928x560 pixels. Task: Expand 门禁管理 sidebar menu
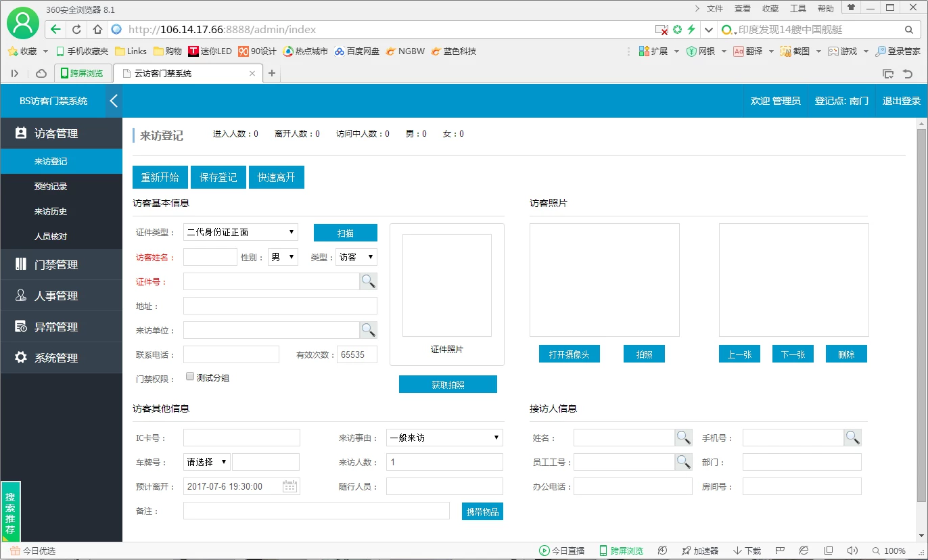tap(62, 265)
